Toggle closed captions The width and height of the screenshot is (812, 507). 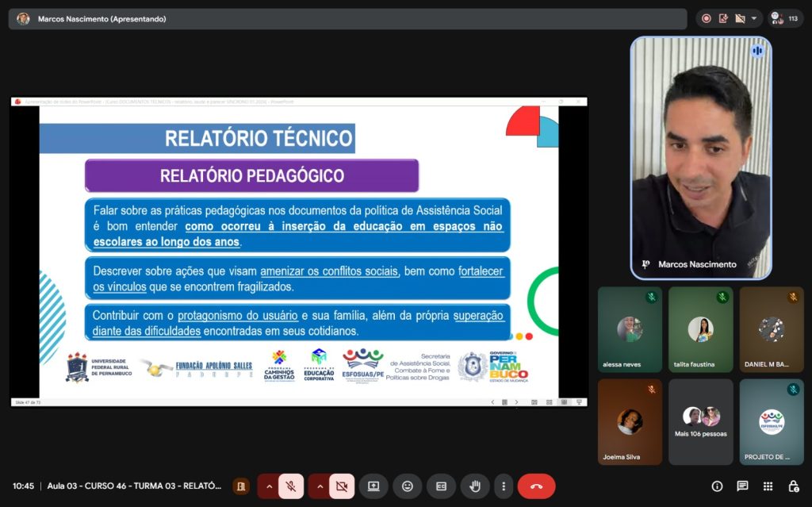[x=441, y=486]
